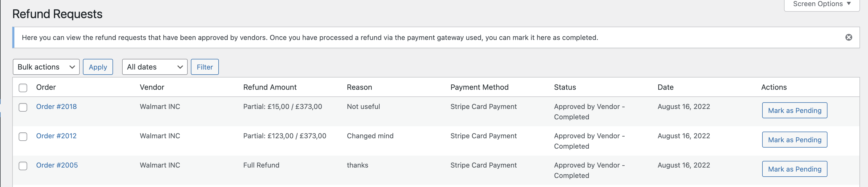Select the checkbox for Order #2018
868x187 pixels.
point(23,107)
